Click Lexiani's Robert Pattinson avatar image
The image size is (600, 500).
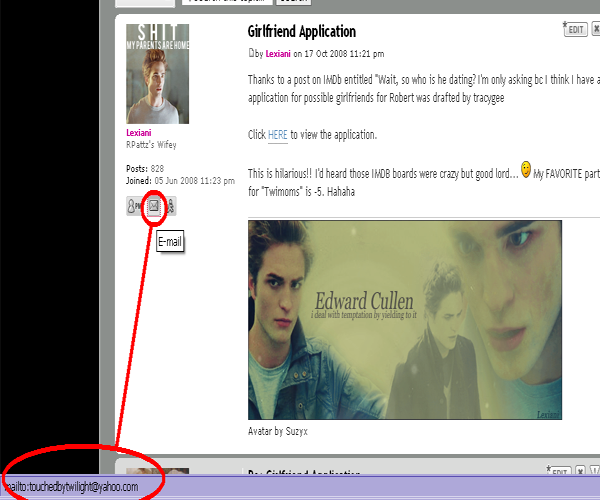[x=157, y=74]
